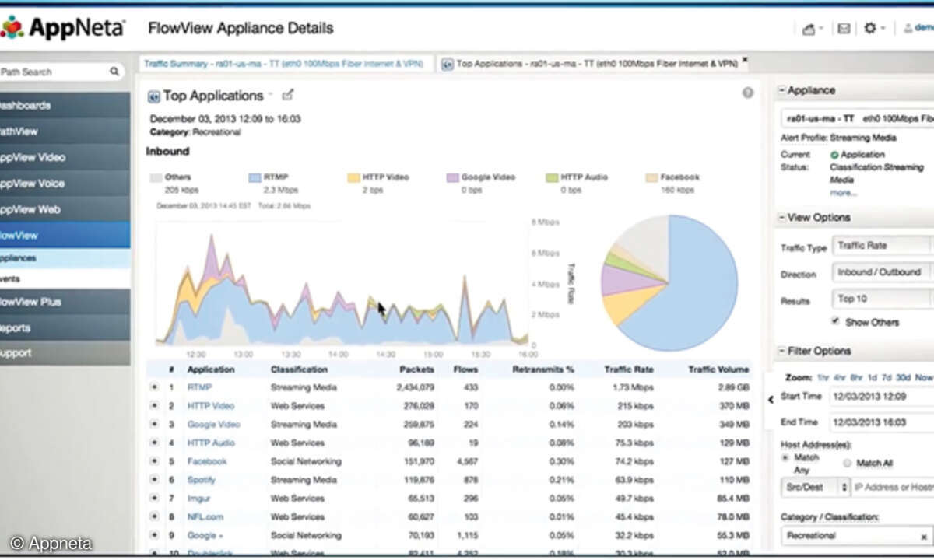Collapse the right panel with the arrow
The height and width of the screenshot is (560, 934).
pos(771,400)
